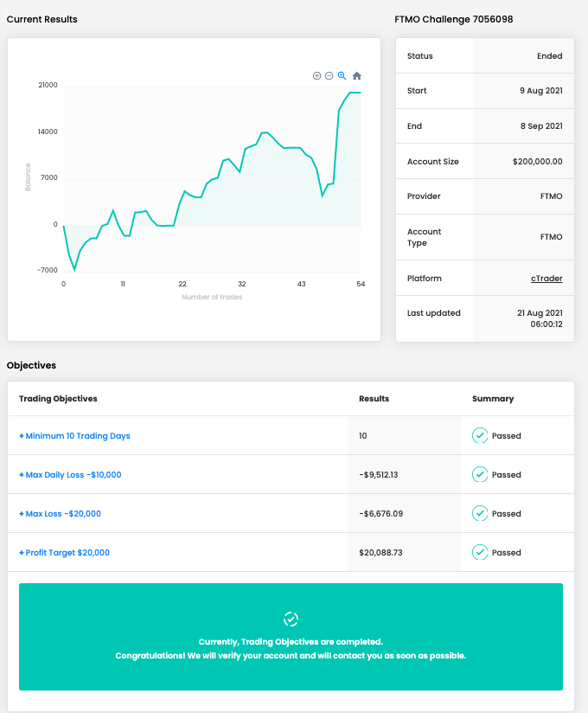The height and width of the screenshot is (713, 588).
Task: Click the Passed checkmark for Minimum Trading Days
Action: (480, 435)
